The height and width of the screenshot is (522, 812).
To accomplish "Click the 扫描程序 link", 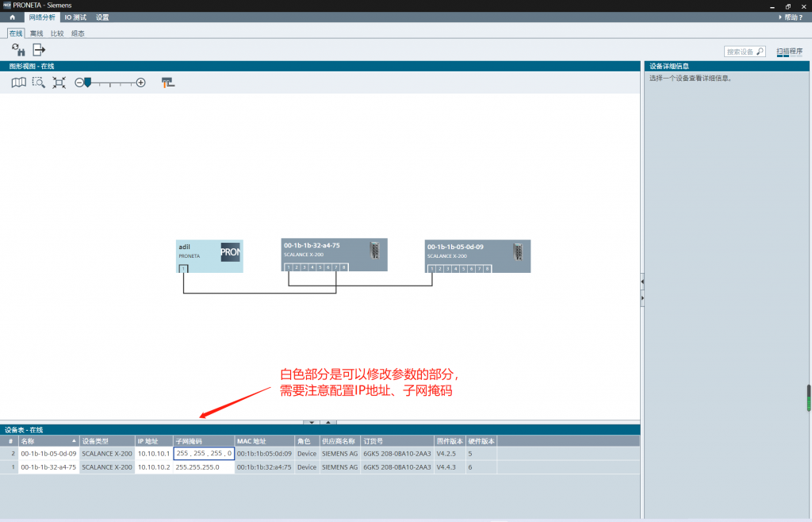I will coord(789,52).
